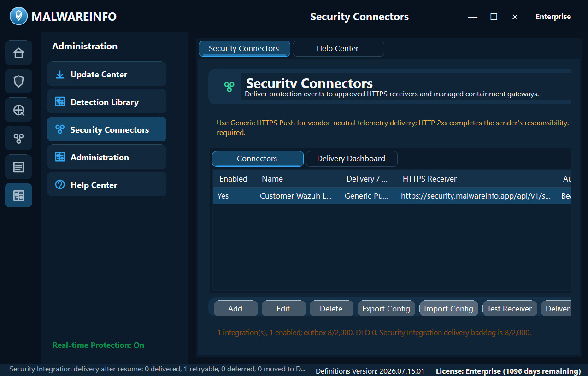The height and width of the screenshot is (376, 588).
Task: Click the Detection Library icon
Action: (x=60, y=102)
